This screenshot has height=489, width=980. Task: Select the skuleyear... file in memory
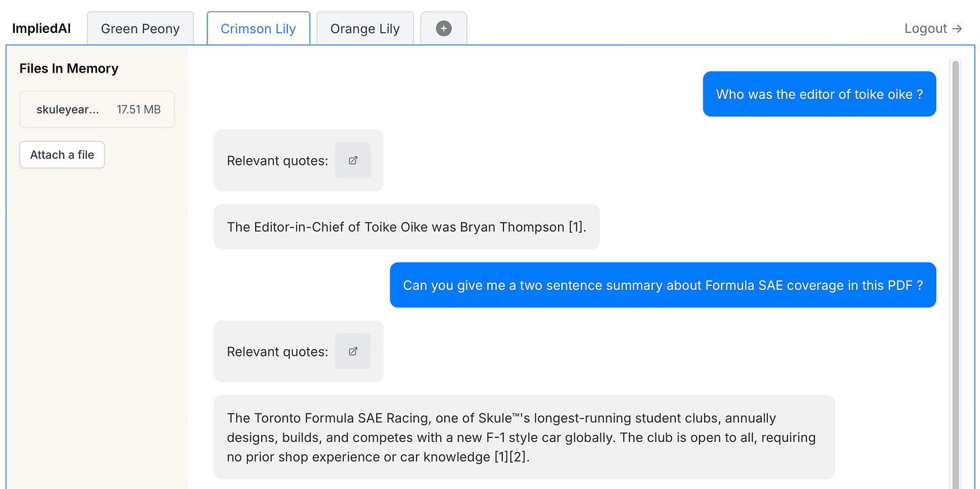pyautogui.click(x=97, y=110)
